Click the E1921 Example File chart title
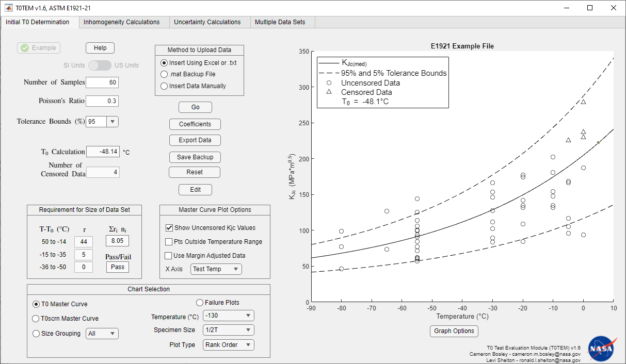Image resolution: width=626 pixels, height=364 pixels. point(462,46)
